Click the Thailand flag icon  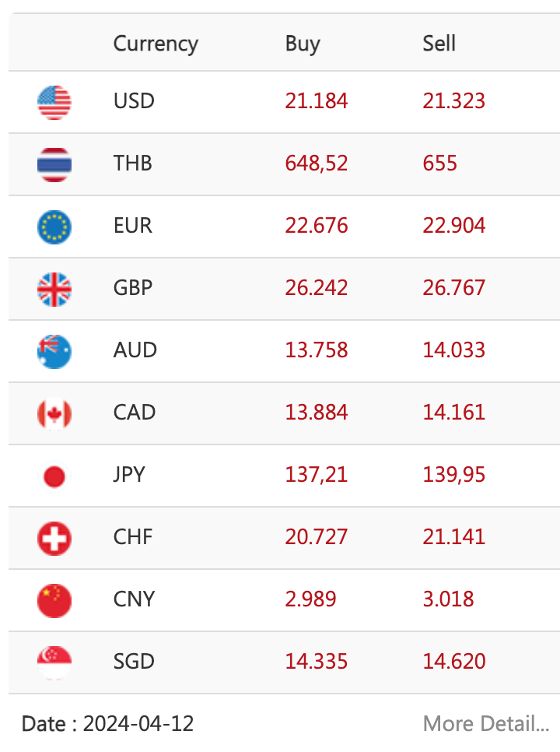[x=54, y=164]
